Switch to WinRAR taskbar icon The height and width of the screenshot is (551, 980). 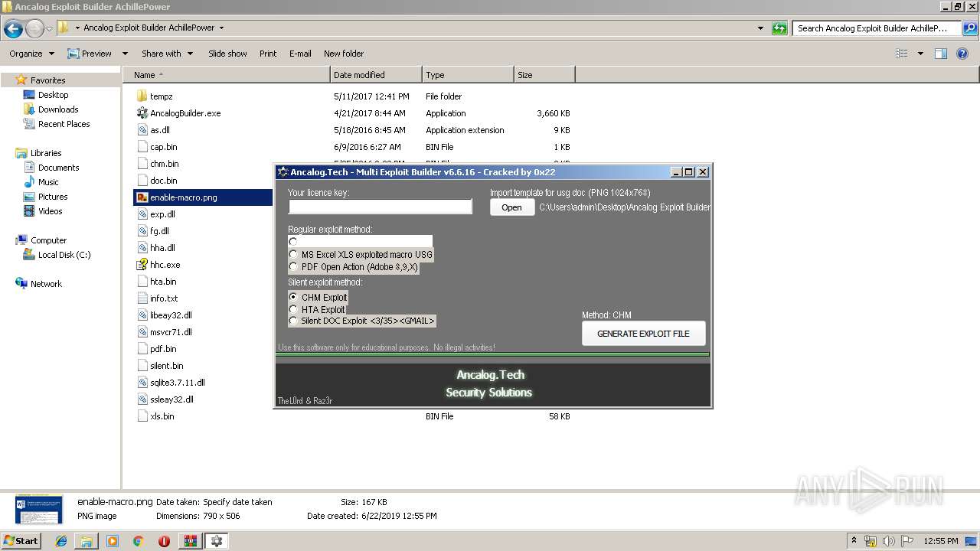pyautogui.click(x=190, y=541)
